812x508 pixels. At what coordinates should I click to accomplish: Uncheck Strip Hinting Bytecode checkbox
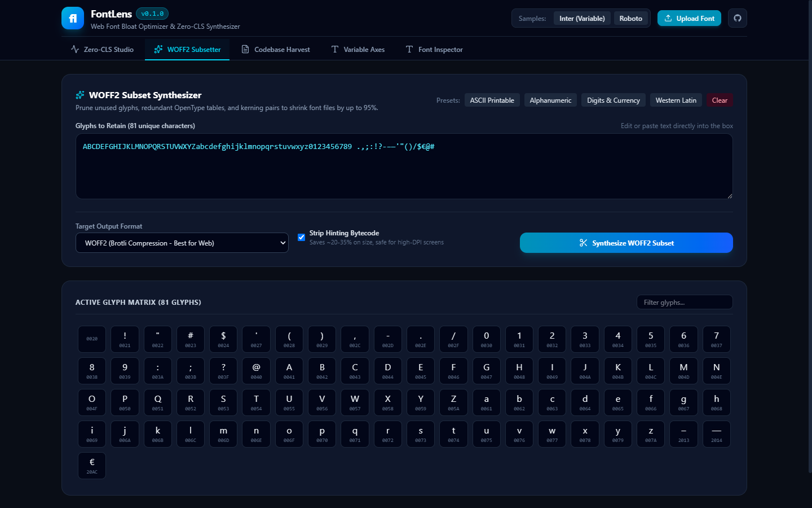click(301, 237)
